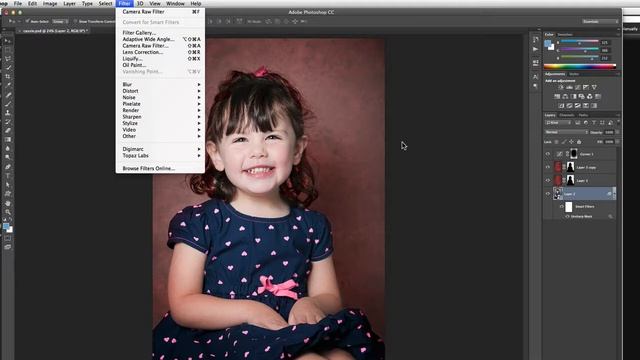Screen dimensions: 640x360
Task: Open the Noise submenu
Action: [160, 98]
